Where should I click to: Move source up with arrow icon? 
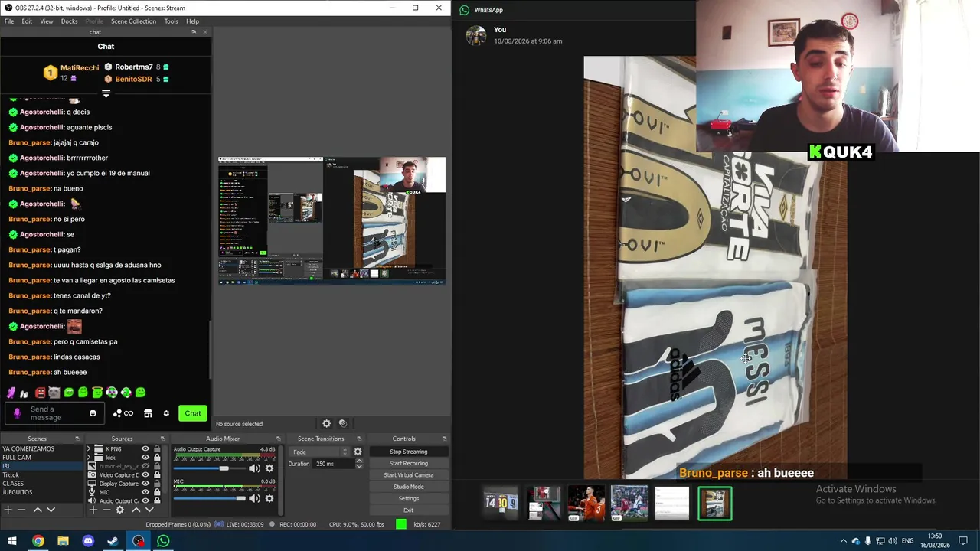click(136, 510)
